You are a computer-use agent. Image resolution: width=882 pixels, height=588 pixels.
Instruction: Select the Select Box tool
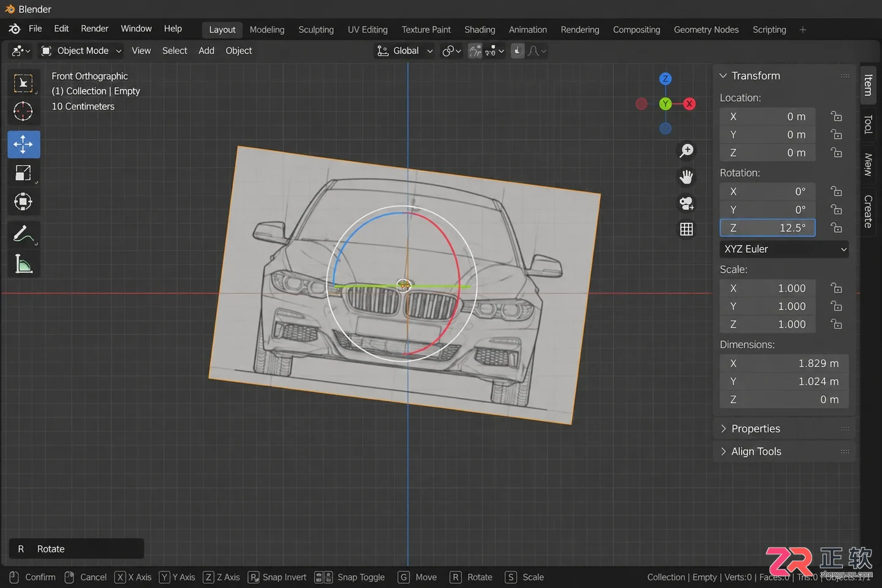(23, 83)
